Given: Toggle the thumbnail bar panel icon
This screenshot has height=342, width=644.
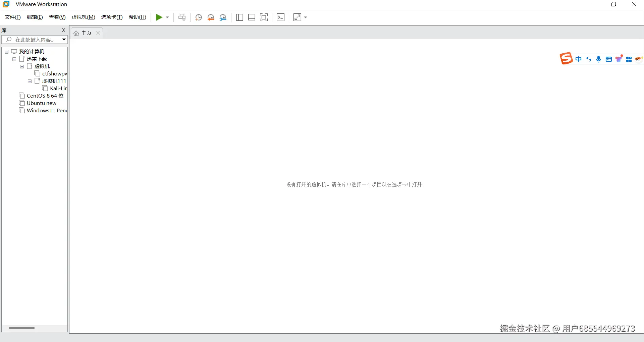Looking at the screenshot, I should pyautogui.click(x=252, y=17).
